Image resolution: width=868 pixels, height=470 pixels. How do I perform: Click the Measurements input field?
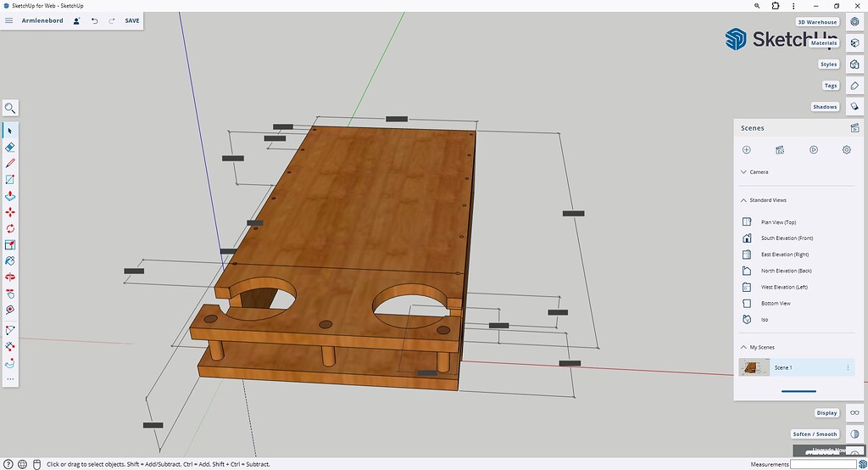[823, 464]
